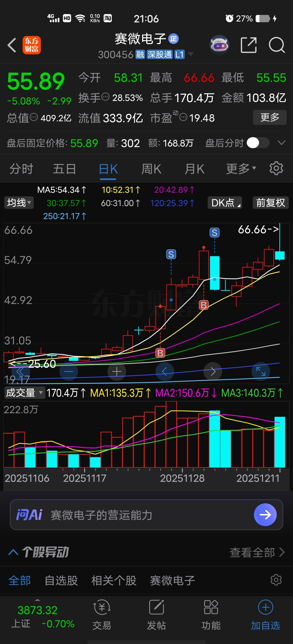Switch to the 周K tab
The width and height of the screenshot is (293, 644).
151,169
